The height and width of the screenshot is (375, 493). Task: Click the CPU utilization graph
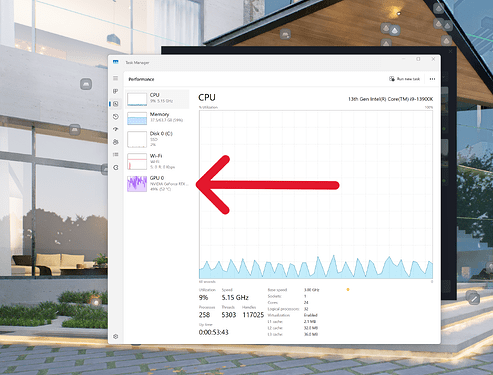click(316, 194)
